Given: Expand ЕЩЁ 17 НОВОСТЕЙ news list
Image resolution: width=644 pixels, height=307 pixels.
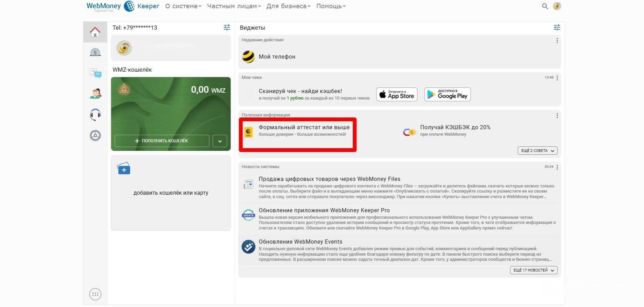Looking at the screenshot, I should (534, 270).
